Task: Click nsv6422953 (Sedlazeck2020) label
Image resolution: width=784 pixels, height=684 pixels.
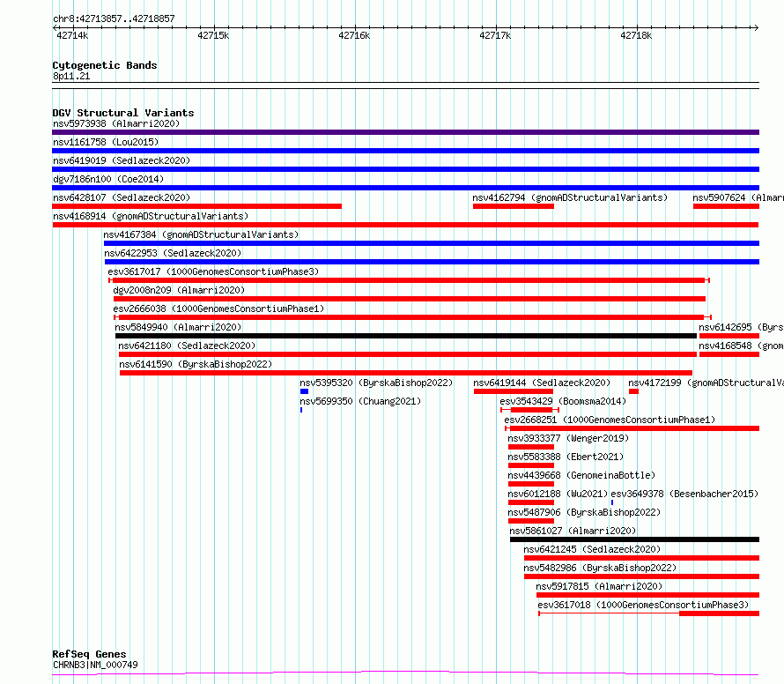Action: tap(173, 253)
